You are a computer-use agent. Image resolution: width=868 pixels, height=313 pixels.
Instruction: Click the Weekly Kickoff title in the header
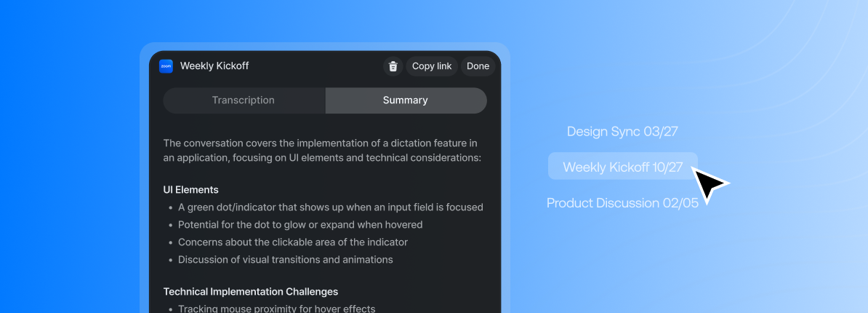click(x=214, y=66)
